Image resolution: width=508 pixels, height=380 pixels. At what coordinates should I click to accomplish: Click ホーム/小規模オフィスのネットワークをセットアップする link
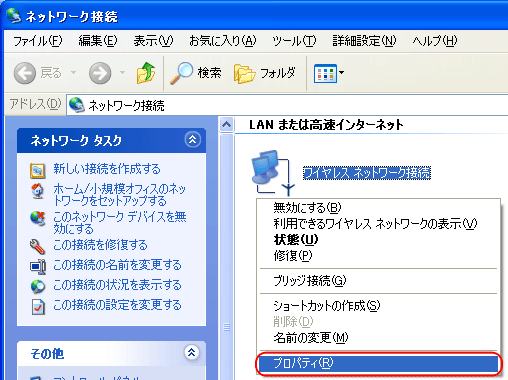point(119,195)
